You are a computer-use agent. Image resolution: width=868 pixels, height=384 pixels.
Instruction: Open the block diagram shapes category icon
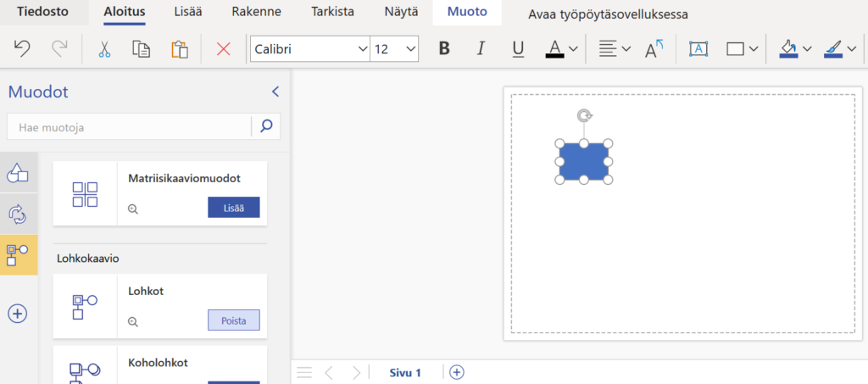tap(18, 254)
